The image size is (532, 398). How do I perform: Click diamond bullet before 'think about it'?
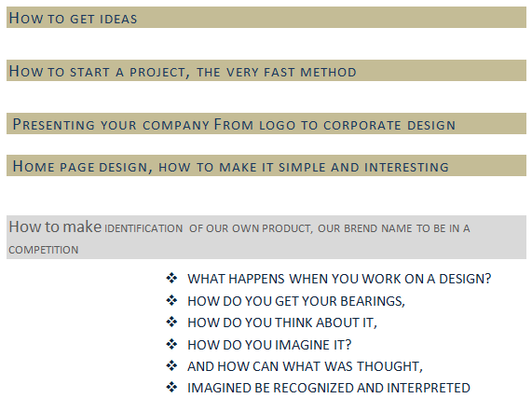tap(171, 322)
